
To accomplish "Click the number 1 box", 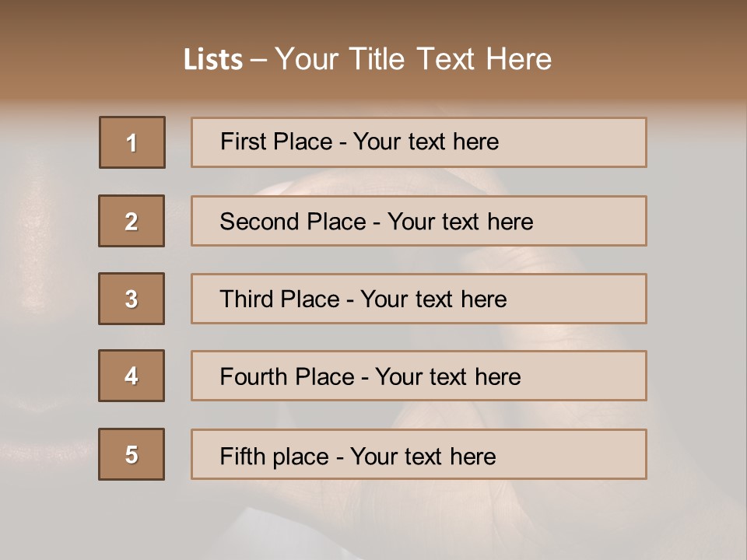I will pos(132,142).
